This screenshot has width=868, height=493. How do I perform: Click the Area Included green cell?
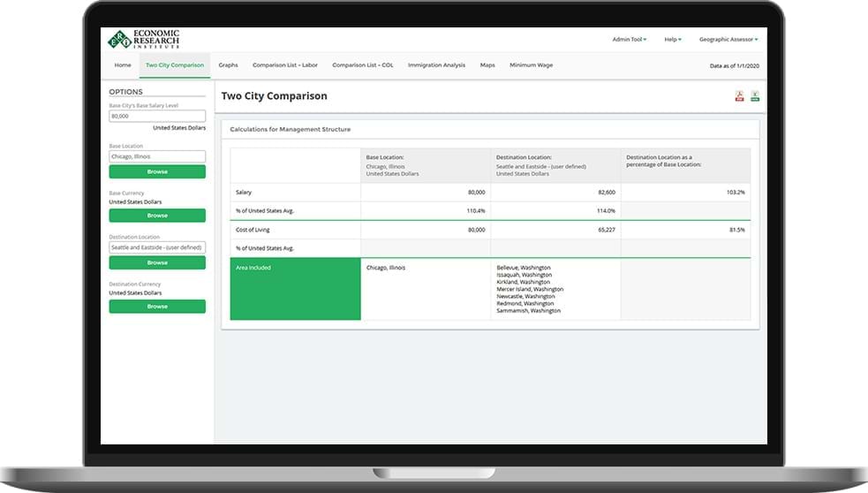[x=295, y=289]
